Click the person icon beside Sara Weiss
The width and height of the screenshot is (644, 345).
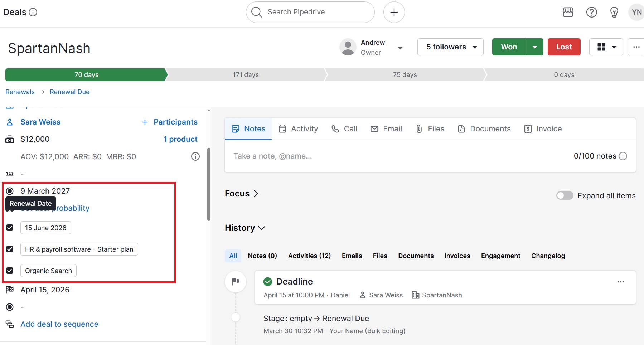(x=10, y=122)
